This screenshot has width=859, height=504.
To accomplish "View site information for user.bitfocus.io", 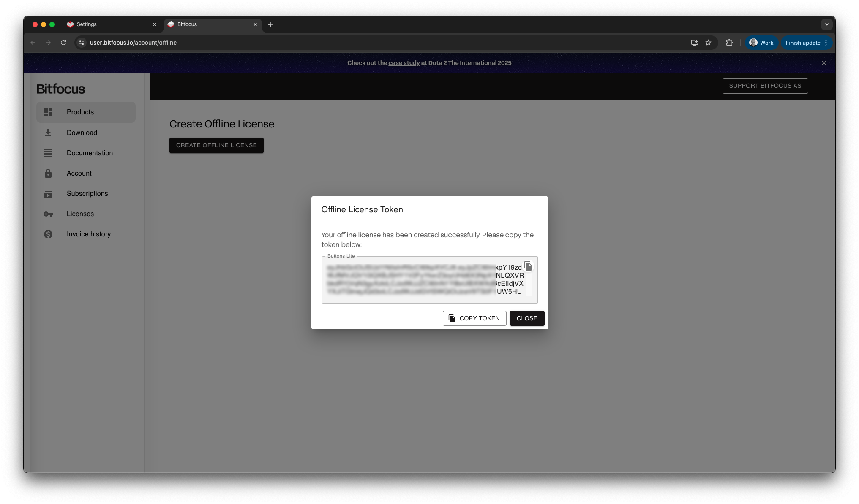I will coord(82,43).
